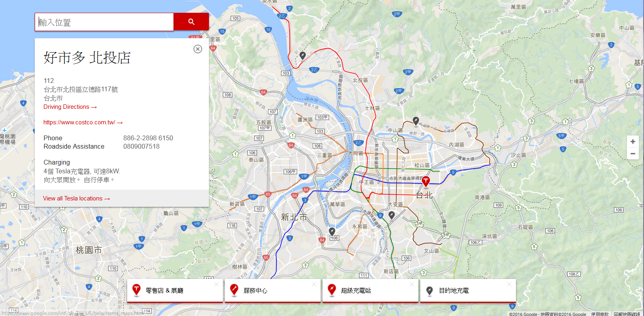Dismiss the 目的地充電 filter with its X
The height and width of the screenshot is (316, 644).
click(509, 284)
